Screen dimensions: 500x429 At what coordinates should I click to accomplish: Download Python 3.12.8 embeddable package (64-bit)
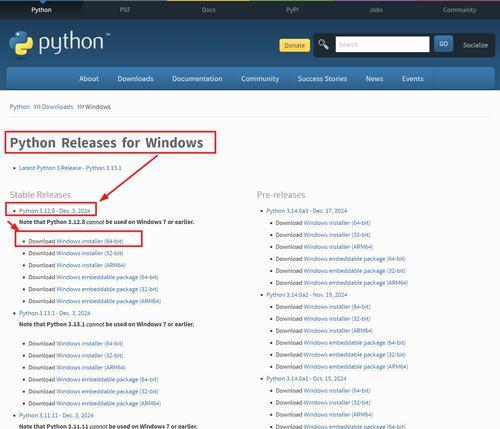107,277
